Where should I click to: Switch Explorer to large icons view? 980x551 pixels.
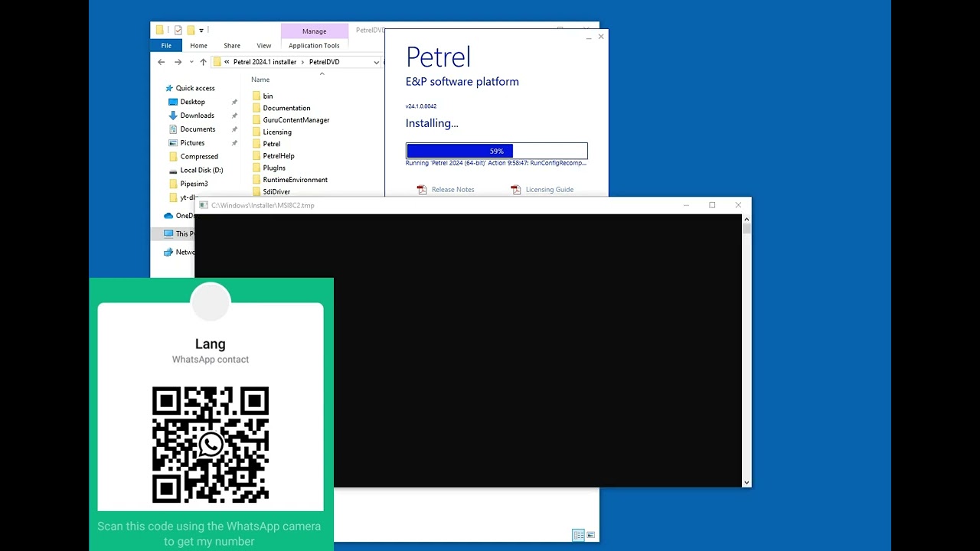[590, 535]
